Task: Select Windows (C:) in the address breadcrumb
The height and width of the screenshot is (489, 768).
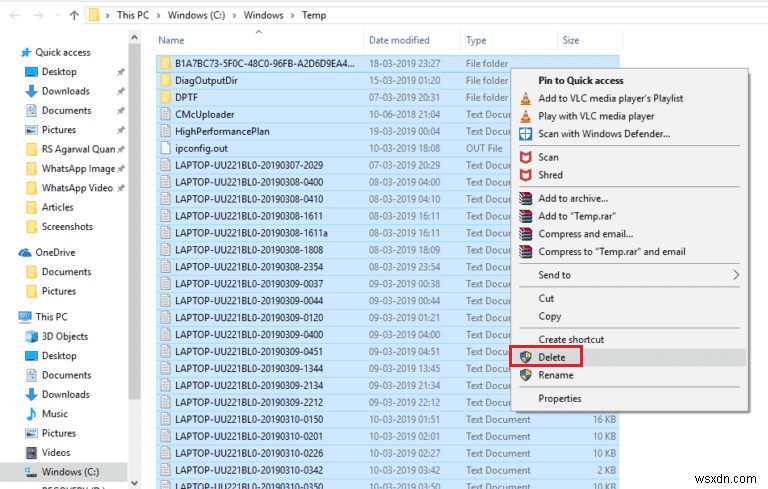Action: pyautogui.click(x=196, y=15)
